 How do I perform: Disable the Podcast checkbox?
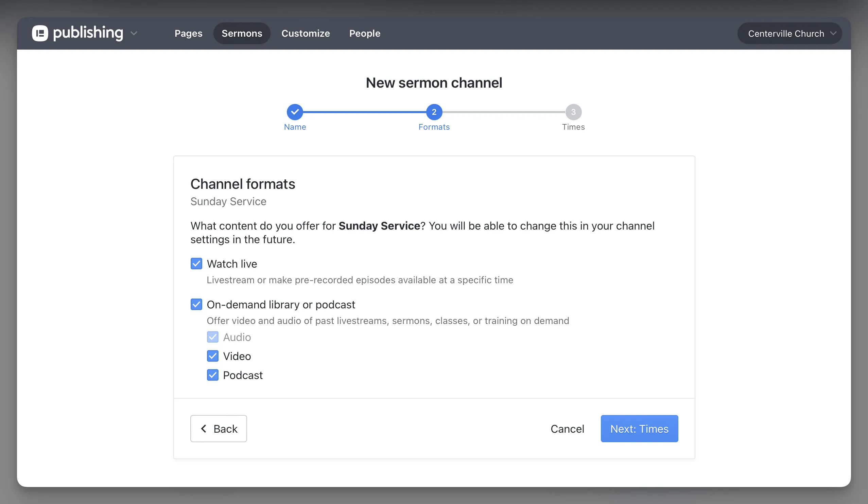pyautogui.click(x=212, y=375)
